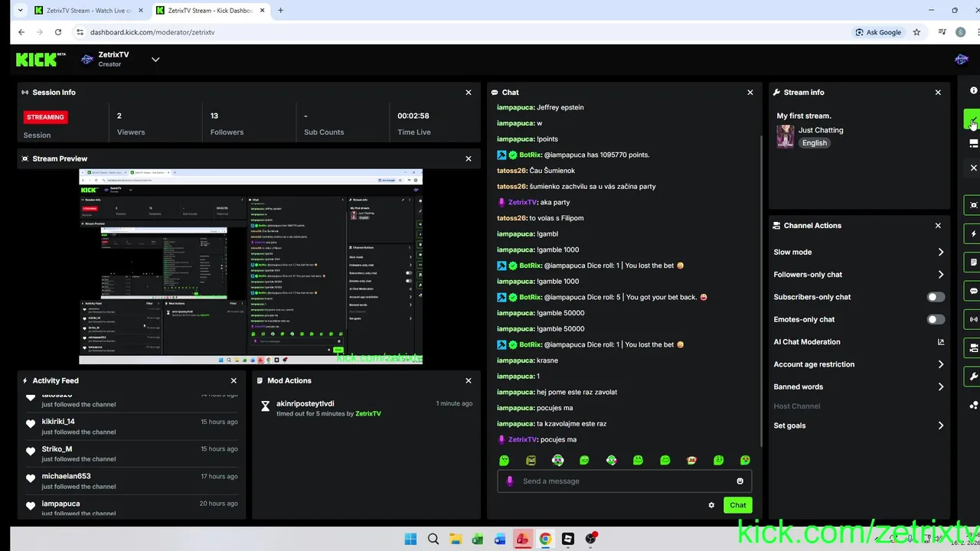Open the info icon in right sidebar

973,90
